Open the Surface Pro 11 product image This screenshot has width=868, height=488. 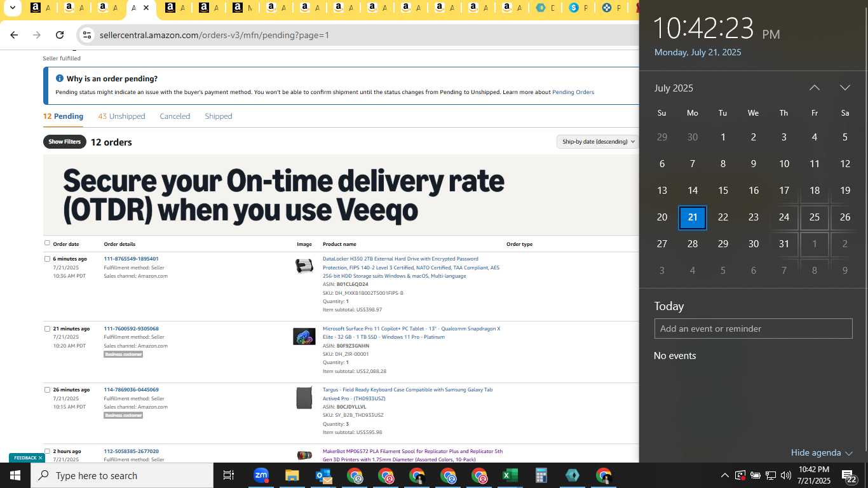[x=304, y=336]
